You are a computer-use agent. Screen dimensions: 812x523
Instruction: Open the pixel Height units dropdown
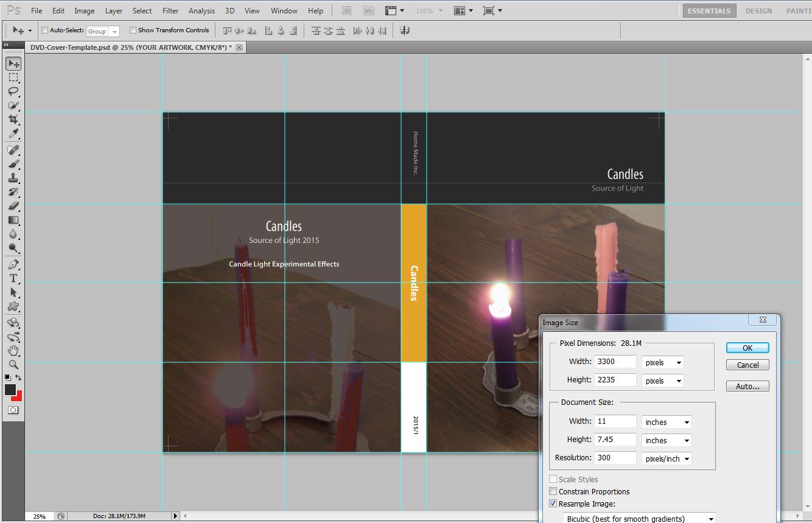click(663, 381)
